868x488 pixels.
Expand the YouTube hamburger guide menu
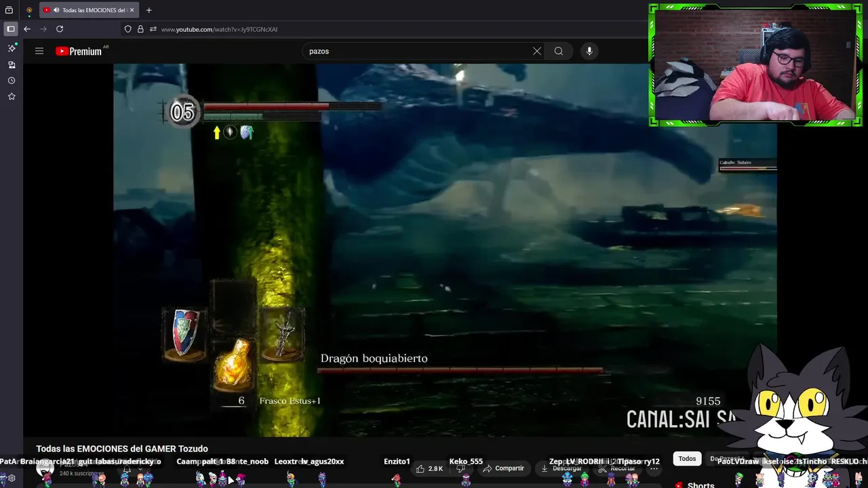tap(39, 51)
